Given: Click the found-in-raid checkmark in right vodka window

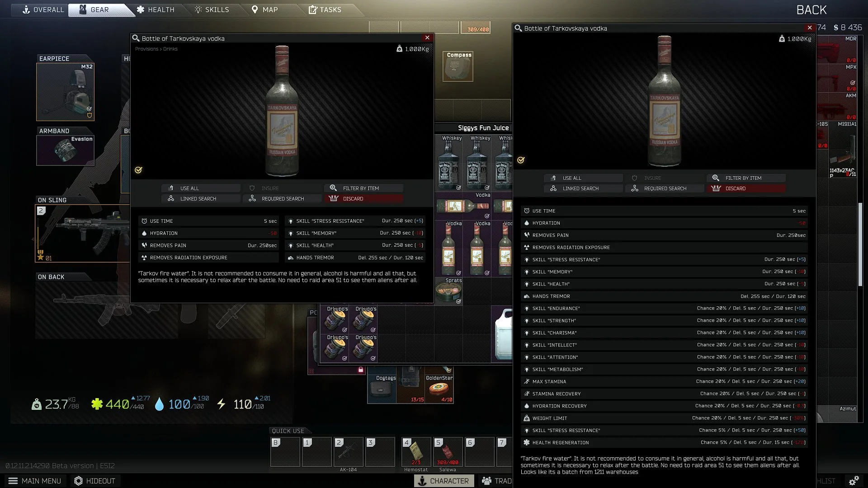Looking at the screenshot, I should 521,160.
